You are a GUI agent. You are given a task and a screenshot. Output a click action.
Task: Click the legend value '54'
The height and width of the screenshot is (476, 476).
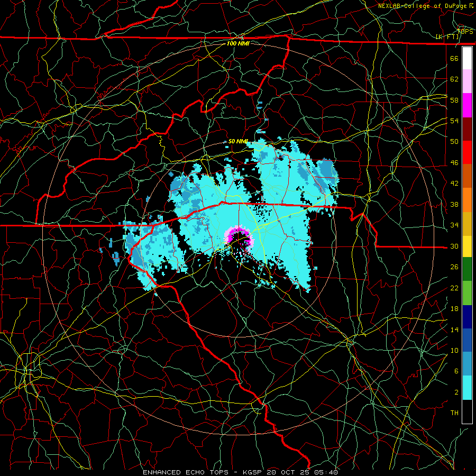click(x=454, y=121)
